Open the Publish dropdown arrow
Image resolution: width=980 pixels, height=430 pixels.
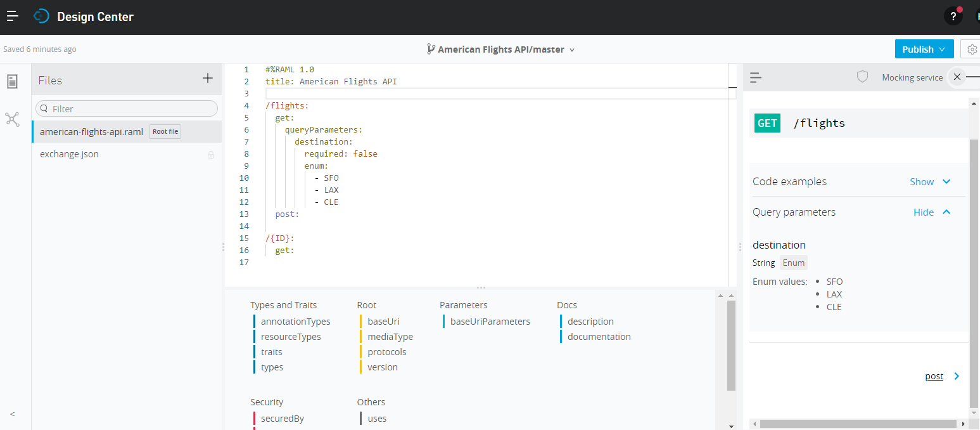[943, 49]
